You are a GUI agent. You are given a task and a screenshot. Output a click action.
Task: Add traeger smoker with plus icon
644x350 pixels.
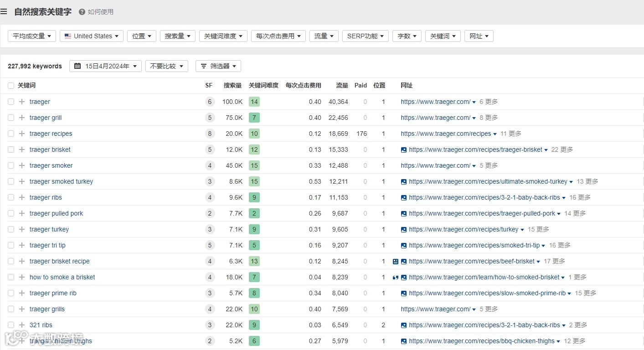tap(22, 165)
